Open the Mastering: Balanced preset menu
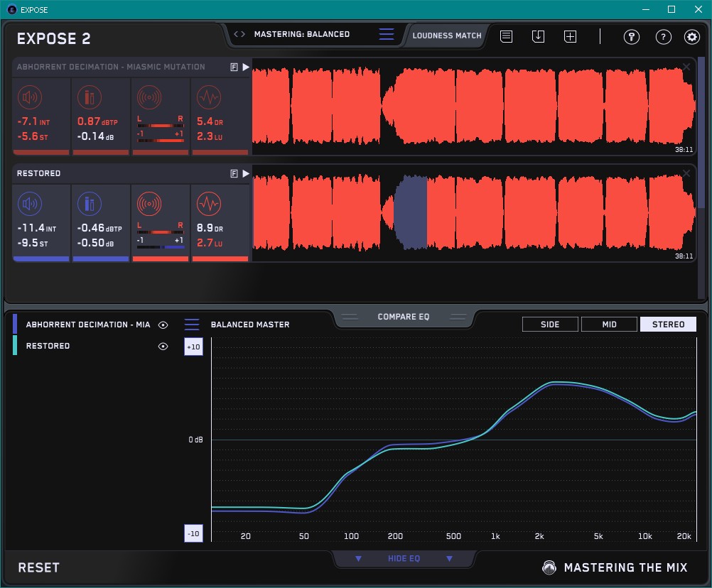The width and height of the screenshot is (712, 588). (x=301, y=34)
